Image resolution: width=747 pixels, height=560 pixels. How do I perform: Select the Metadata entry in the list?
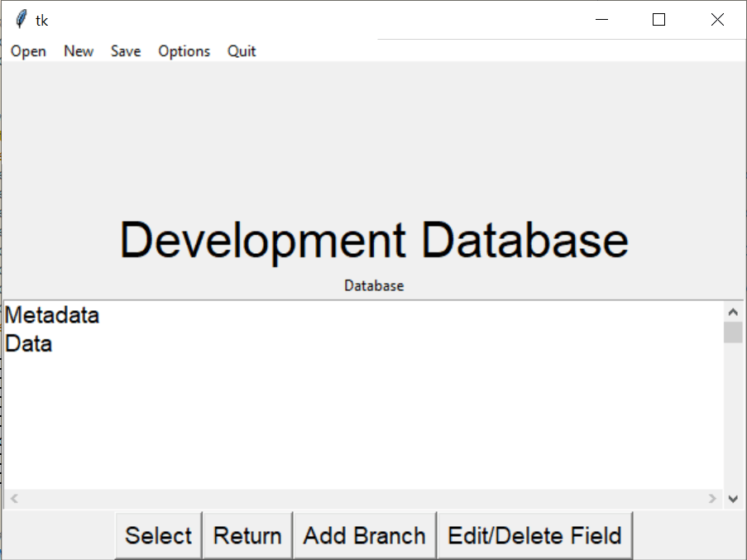pos(52,315)
